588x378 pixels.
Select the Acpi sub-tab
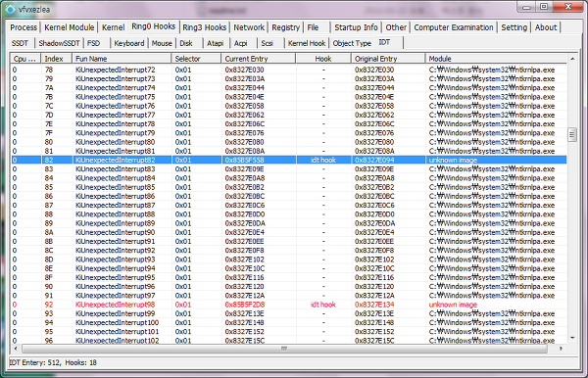pos(241,43)
